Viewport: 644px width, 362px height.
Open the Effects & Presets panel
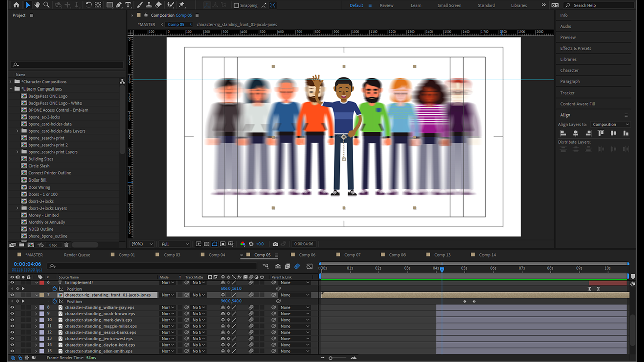(x=576, y=48)
